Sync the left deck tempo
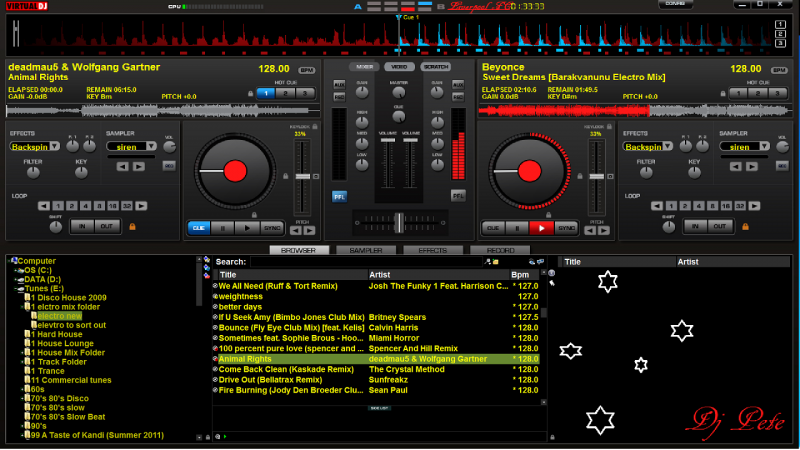This screenshot has height=450, width=800. [x=272, y=228]
